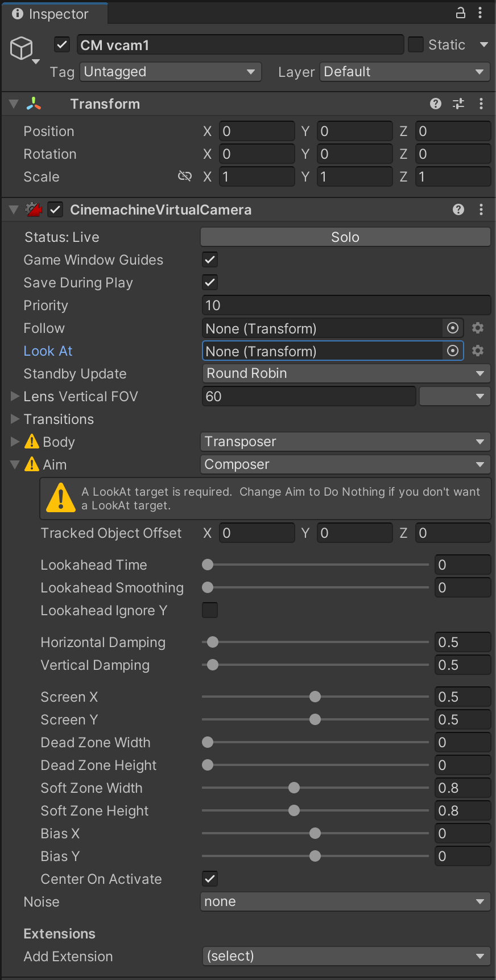The height and width of the screenshot is (980, 496).
Task: Click the Transform axes component icon
Action: click(x=34, y=104)
